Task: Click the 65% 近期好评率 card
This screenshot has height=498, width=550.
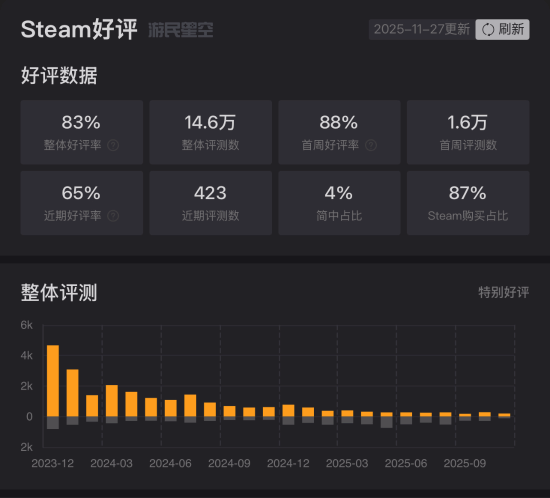Action: pyautogui.click(x=82, y=203)
